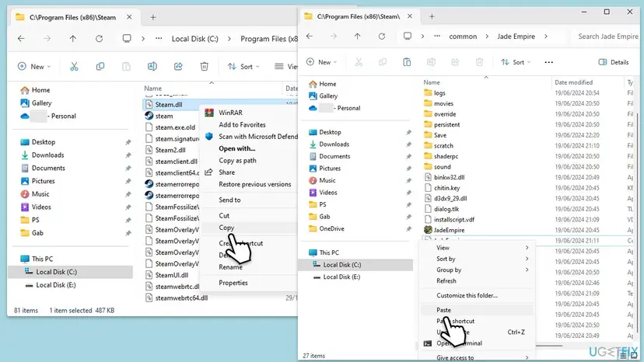644x362 pixels.
Task: Select override folder in right window
Action: pos(445,114)
